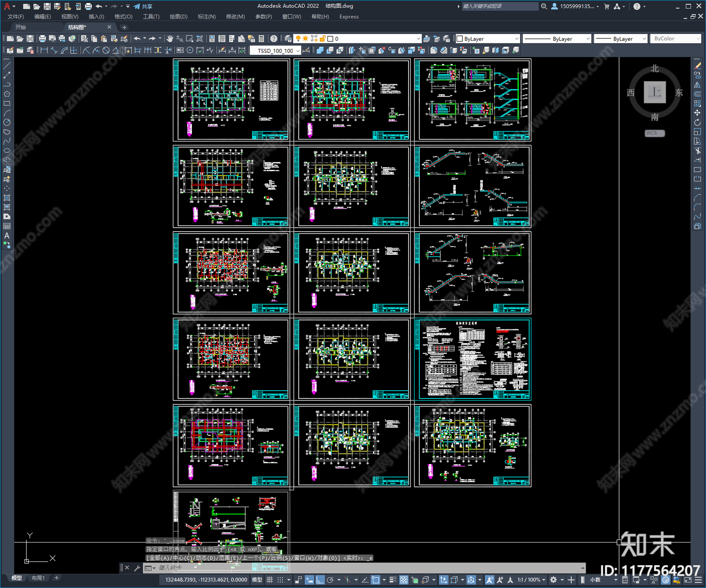Open the Help question mark icon

click(274, 39)
